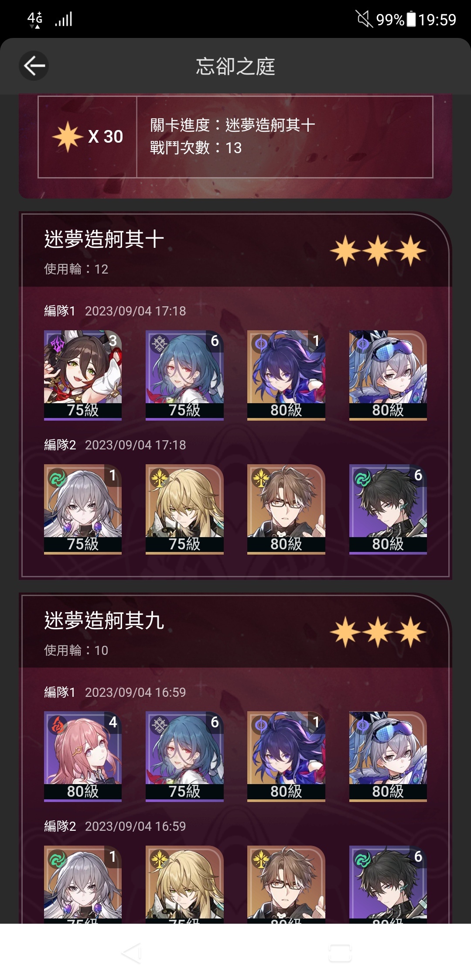471x980 pixels.
Task: Tap the Quantum element icon on rabbit-eared character
Action: tap(57, 344)
